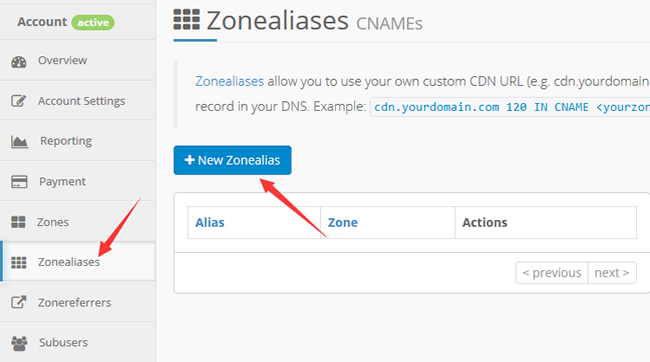Click the Subusers people icon
Screen dimensions: 650x362
pyautogui.click(x=19, y=343)
